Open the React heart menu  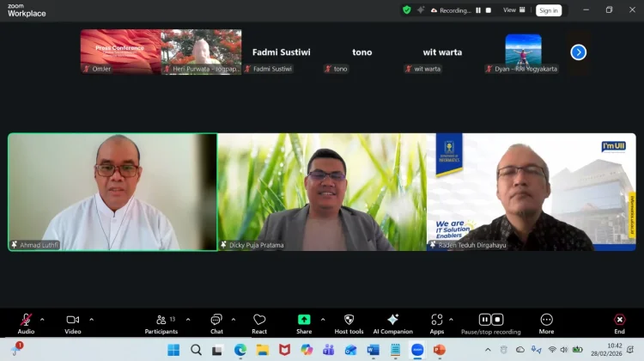pos(259,323)
